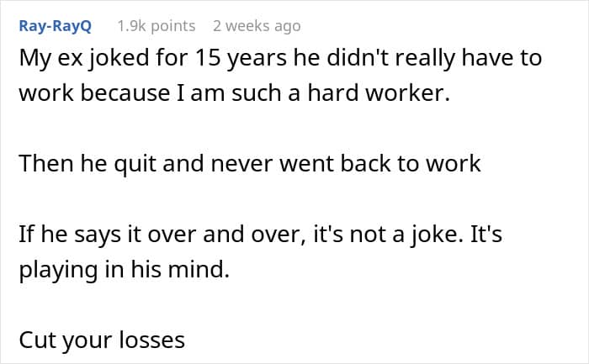Click the word 'joked' in first line
Image resolution: width=589 pixels, height=364 pixels.
click(x=119, y=59)
